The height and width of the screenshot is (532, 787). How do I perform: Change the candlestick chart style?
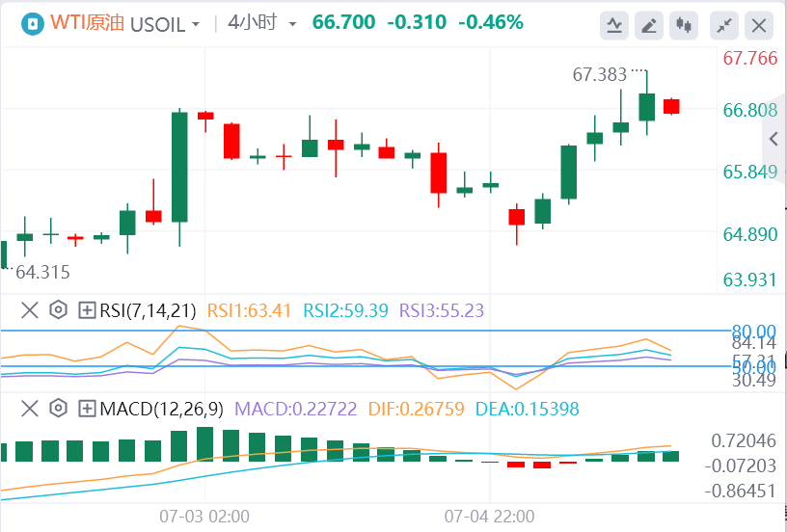(x=685, y=24)
